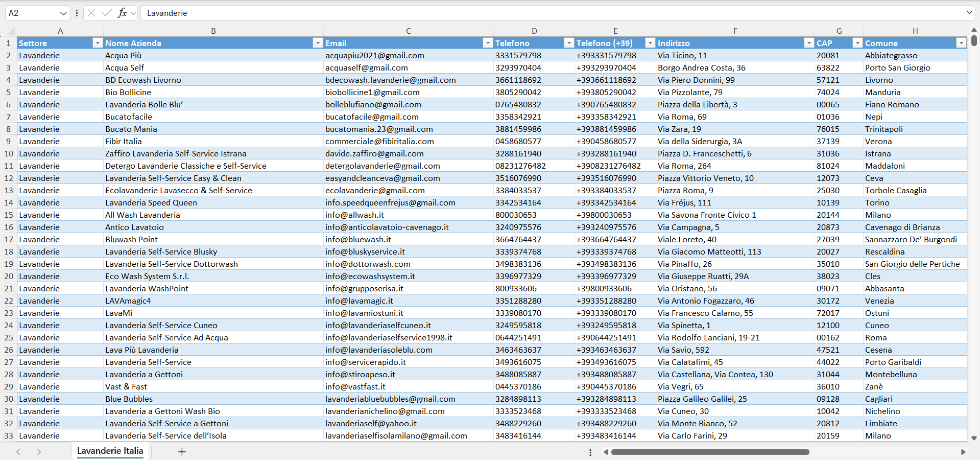Select cell commerciale@fibiritalia.com
The height and width of the screenshot is (460, 980).
pos(409,141)
